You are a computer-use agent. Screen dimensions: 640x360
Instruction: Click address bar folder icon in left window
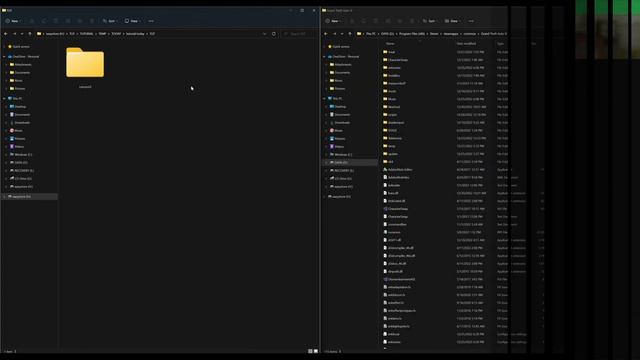[x=39, y=34]
